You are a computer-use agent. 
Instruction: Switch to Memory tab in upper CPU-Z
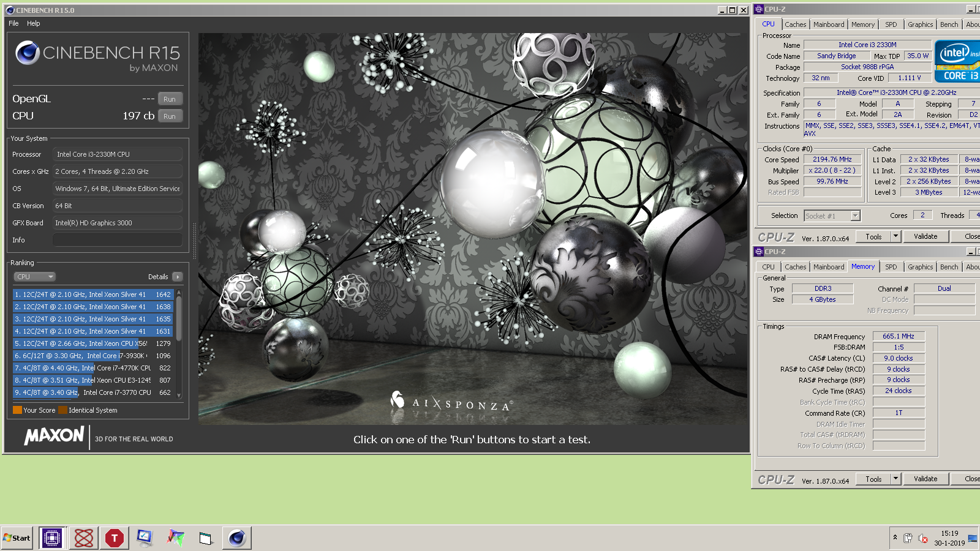click(x=862, y=24)
